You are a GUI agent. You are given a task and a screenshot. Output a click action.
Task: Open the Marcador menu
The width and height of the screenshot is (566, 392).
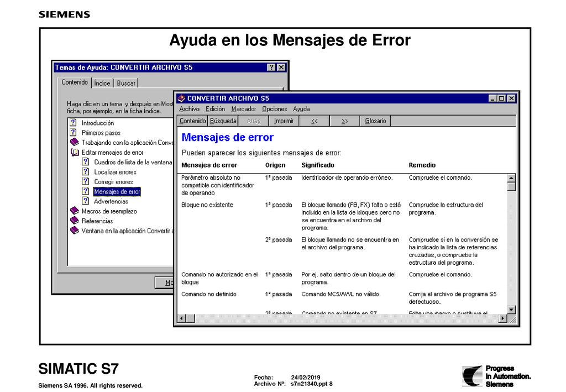click(x=243, y=109)
